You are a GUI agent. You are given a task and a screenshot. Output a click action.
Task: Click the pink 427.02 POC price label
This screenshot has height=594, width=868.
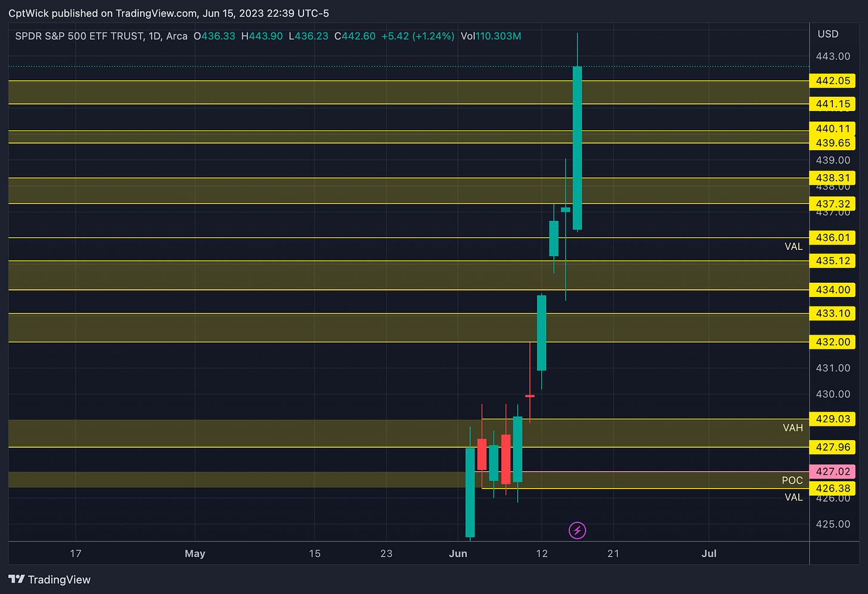point(832,471)
